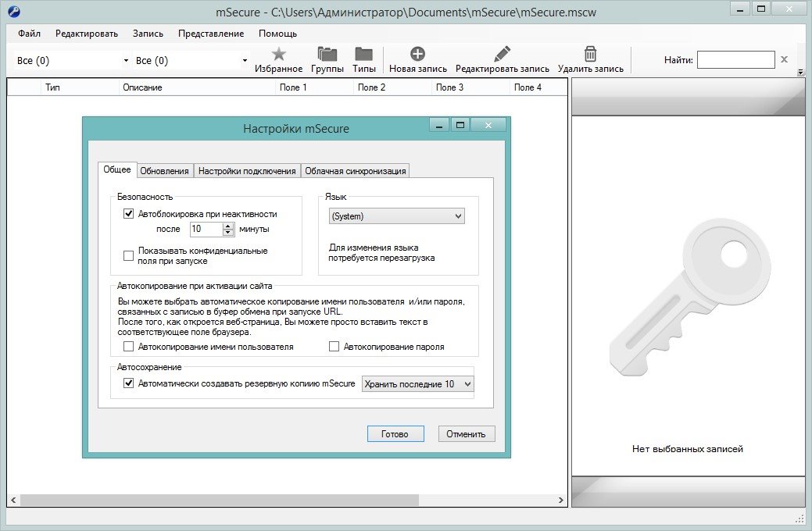Clear the search with the X icon
The height and width of the screenshot is (531, 812).
[x=784, y=59]
